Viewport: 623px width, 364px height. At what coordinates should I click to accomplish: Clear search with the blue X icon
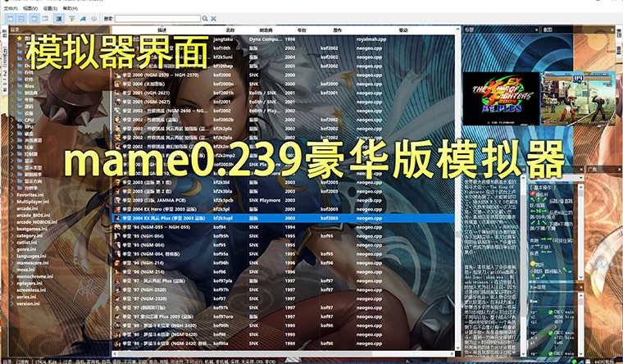[213, 19]
